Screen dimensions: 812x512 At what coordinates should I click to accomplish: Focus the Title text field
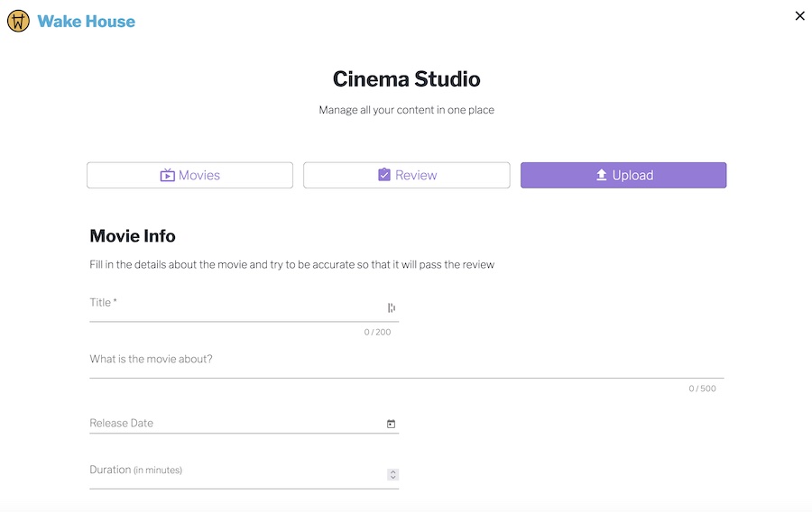pos(244,307)
